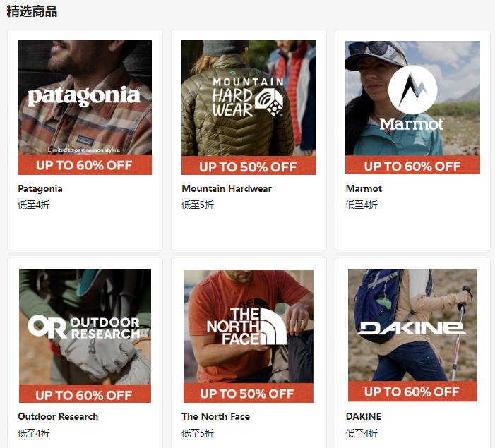This screenshot has height=448, width=495.
Task: Click the 精选商品 section heading
Action: [x=32, y=11]
